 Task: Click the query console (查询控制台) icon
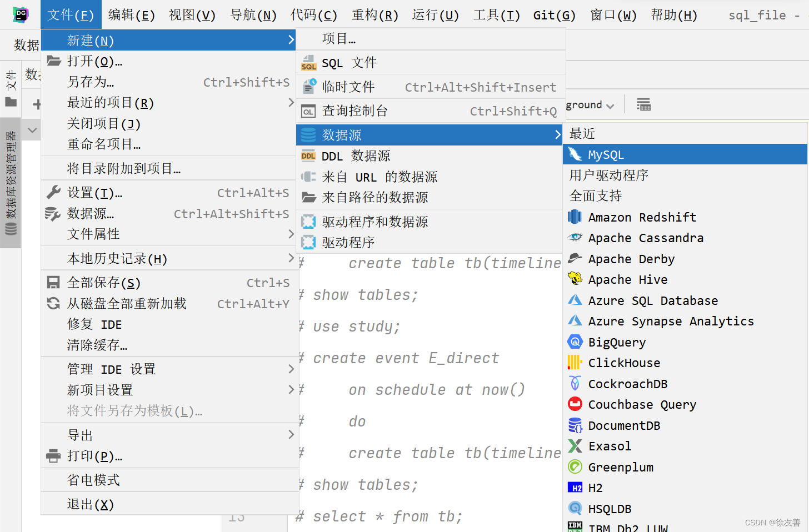pyautogui.click(x=308, y=111)
